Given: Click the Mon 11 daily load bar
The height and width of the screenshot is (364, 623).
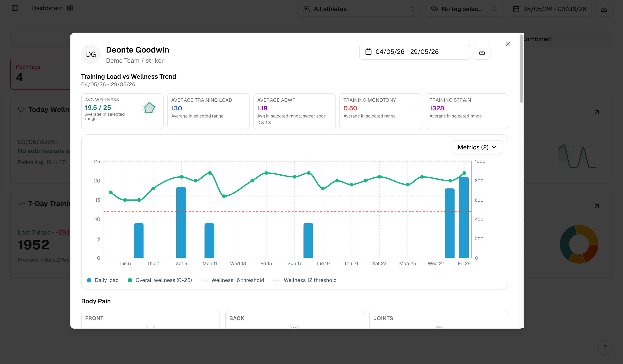Looking at the screenshot, I should click(209, 241).
